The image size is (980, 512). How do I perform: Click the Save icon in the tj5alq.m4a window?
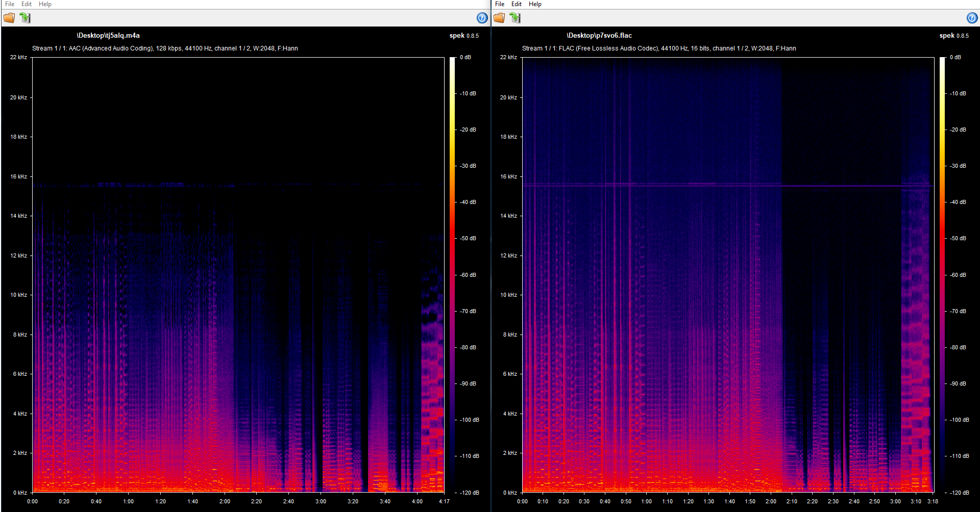(x=25, y=18)
